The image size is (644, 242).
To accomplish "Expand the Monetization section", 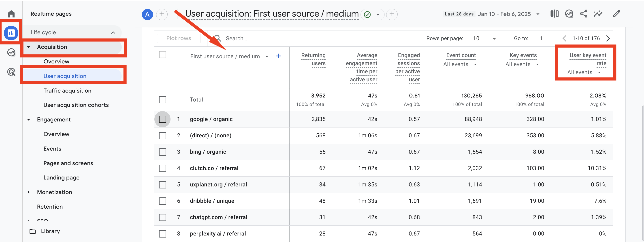I will click(28, 192).
